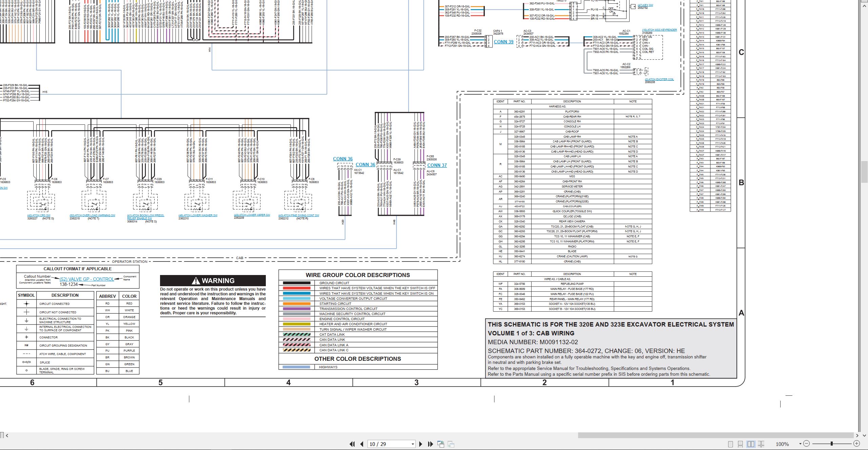The height and width of the screenshot is (450, 868).
Task: Click the horizontal scrollbar left arrow
Action: (x=7, y=435)
